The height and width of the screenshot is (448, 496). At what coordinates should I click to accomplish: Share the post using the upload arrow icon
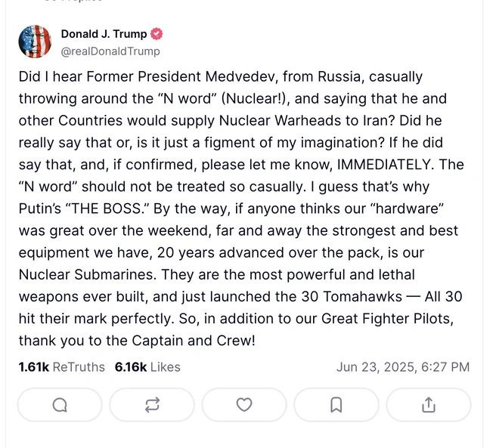429,405
